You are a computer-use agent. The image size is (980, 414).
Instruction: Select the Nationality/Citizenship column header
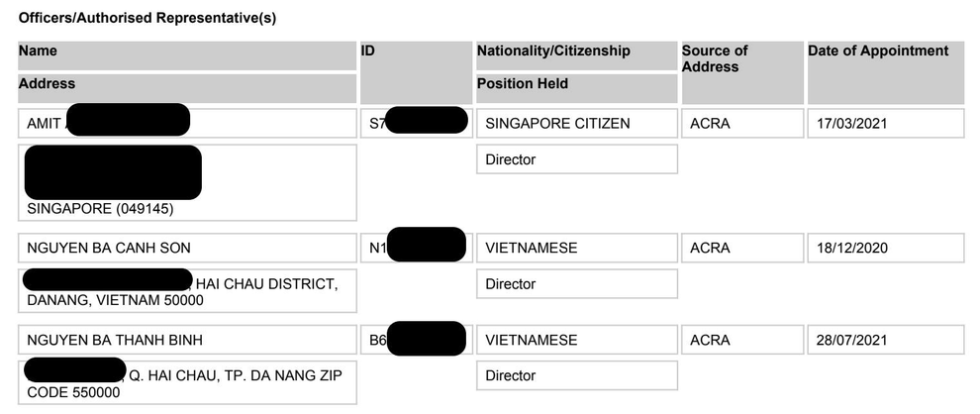tap(553, 52)
